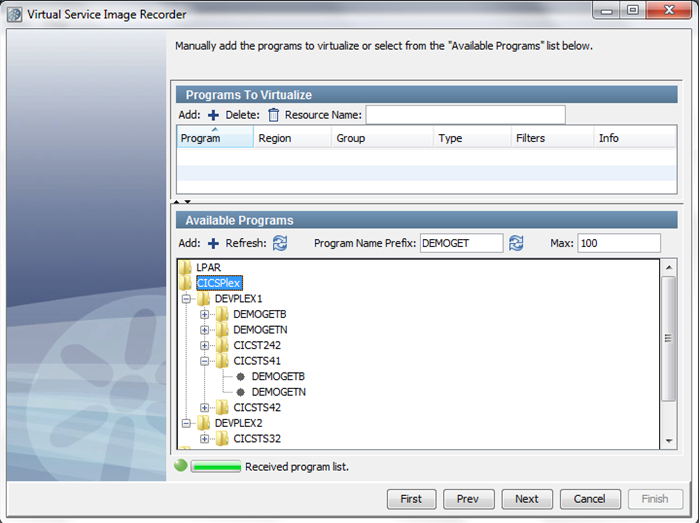Select the CICSPlex tree label
The height and width of the screenshot is (523, 700).
[219, 283]
